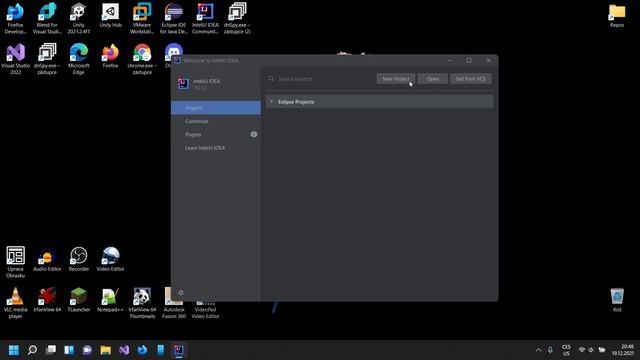Select the Unity Hub desktop icon
640x360 pixels.
110,16
